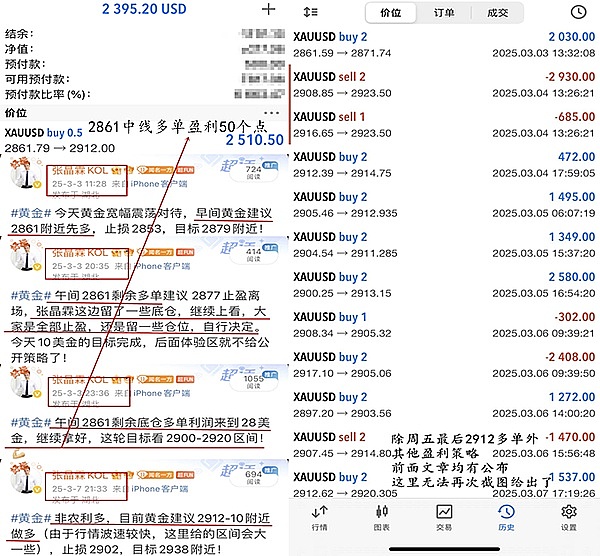Tap the plus icon to add new order
This screenshot has height=556, width=600.
point(268,10)
